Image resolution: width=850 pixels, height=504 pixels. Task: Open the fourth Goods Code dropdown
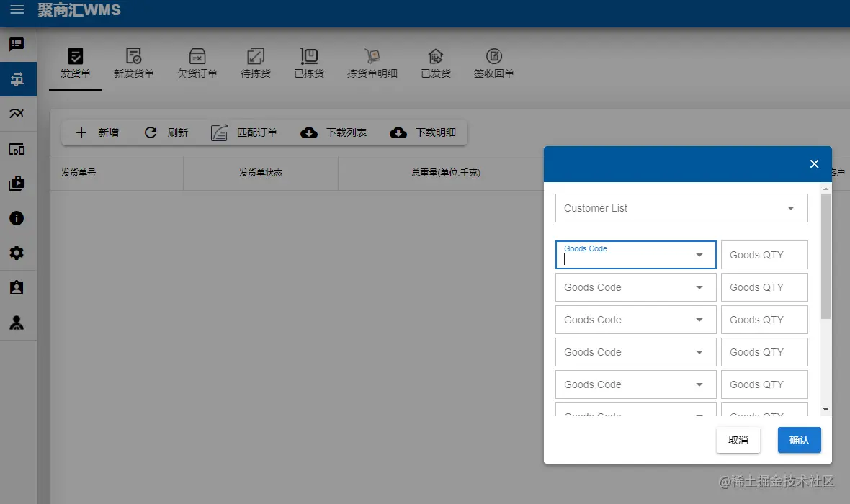point(636,352)
